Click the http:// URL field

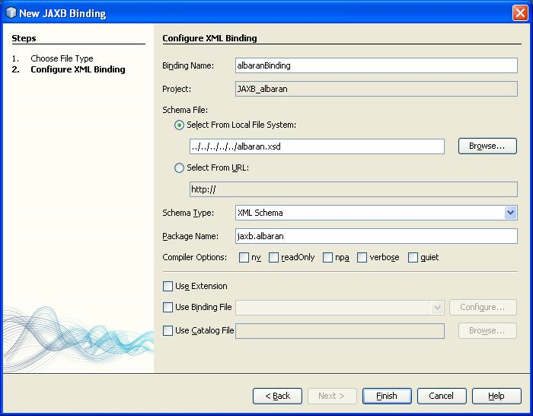coord(354,189)
